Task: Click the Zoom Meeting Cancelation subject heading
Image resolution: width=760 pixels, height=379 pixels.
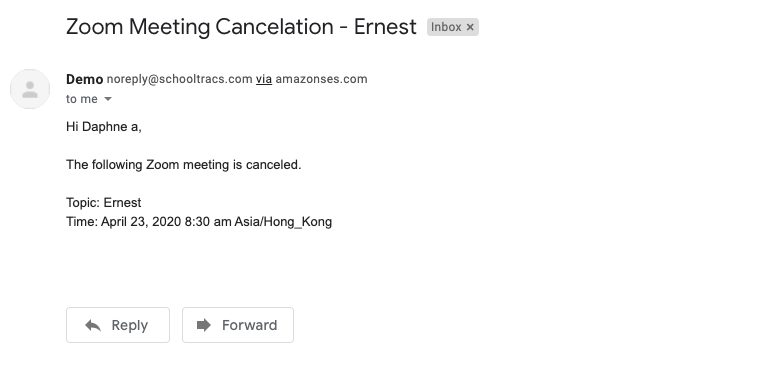Action: (241, 27)
